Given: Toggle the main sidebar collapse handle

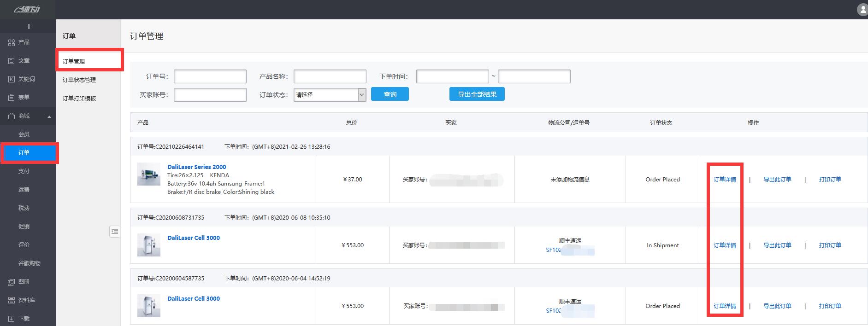Looking at the screenshot, I should (x=28, y=27).
